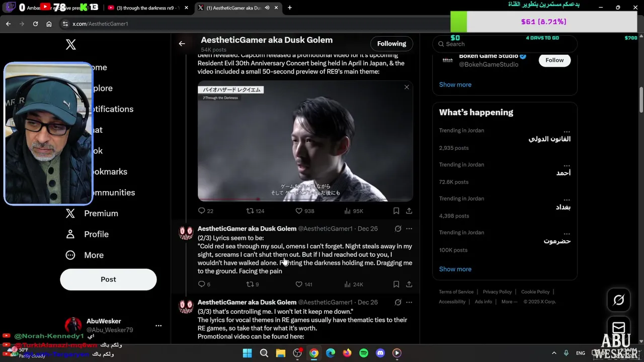Open the بغداد trending topic

click(505, 207)
